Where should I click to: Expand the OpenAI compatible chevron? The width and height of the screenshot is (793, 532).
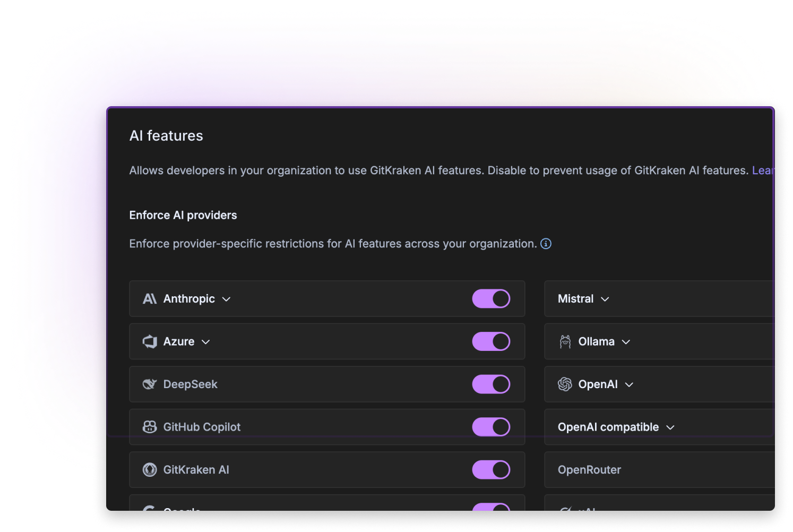coord(670,427)
